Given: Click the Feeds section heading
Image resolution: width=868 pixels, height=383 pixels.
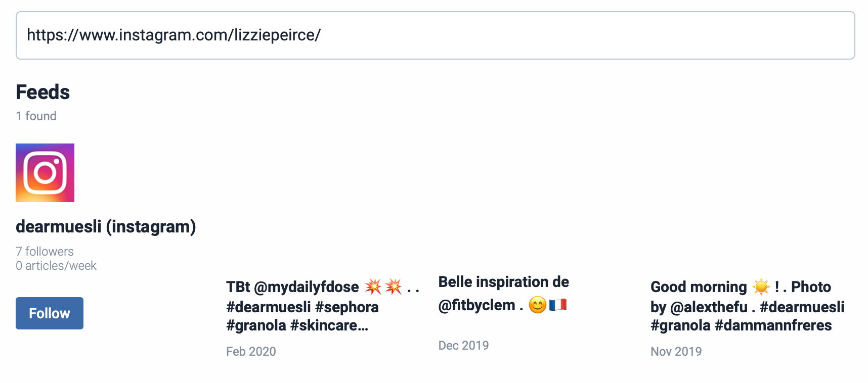Looking at the screenshot, I should point(43,92).
